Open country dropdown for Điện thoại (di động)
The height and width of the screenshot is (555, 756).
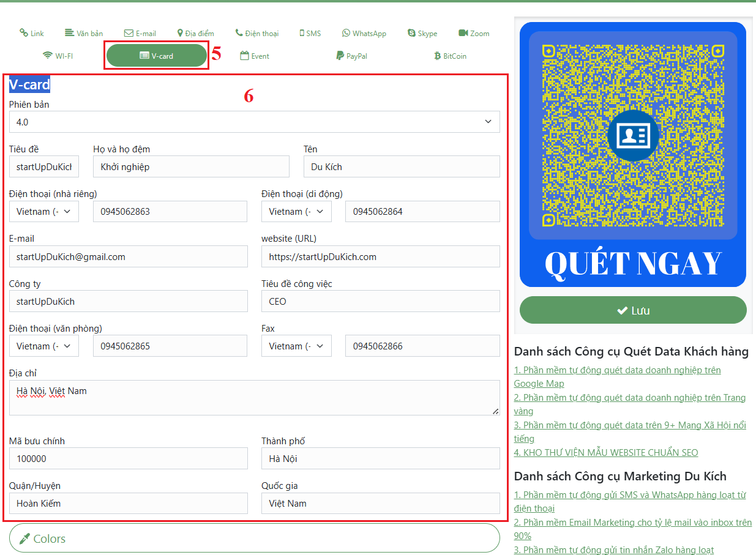click(x=296, y=211)
